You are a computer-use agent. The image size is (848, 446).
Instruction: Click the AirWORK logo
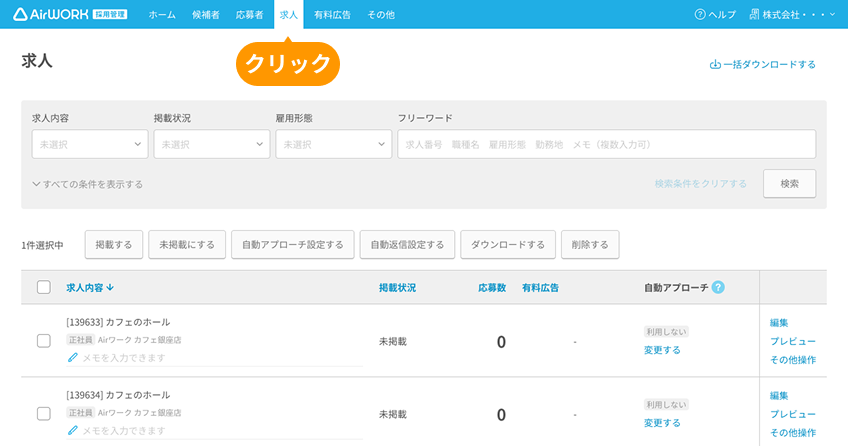click(x=70, y=15)
